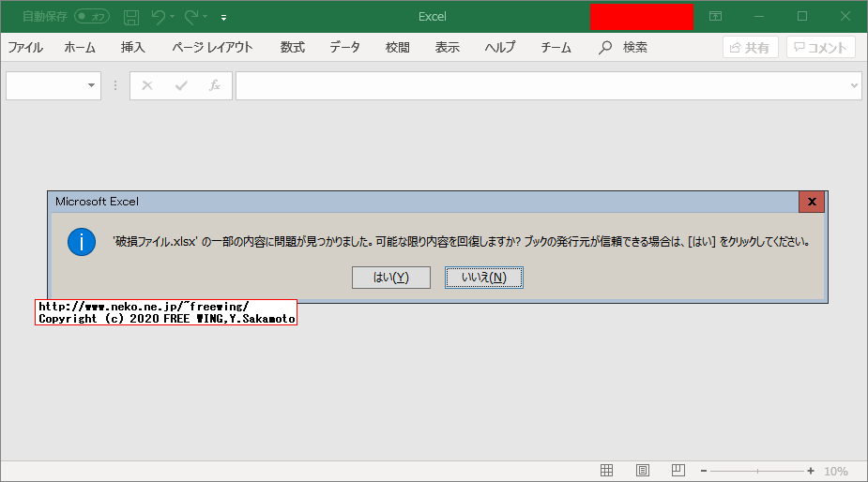
Task: Expand the formula bar chevron
Action: pyautogui.click(x=854, y=85)
